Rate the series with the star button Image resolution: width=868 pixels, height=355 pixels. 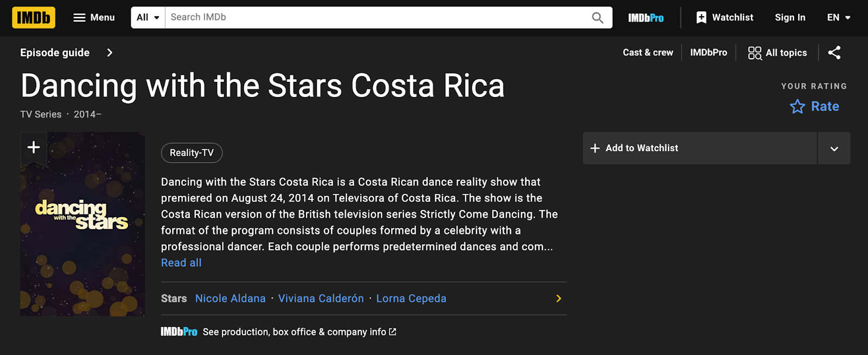point(814,106)
